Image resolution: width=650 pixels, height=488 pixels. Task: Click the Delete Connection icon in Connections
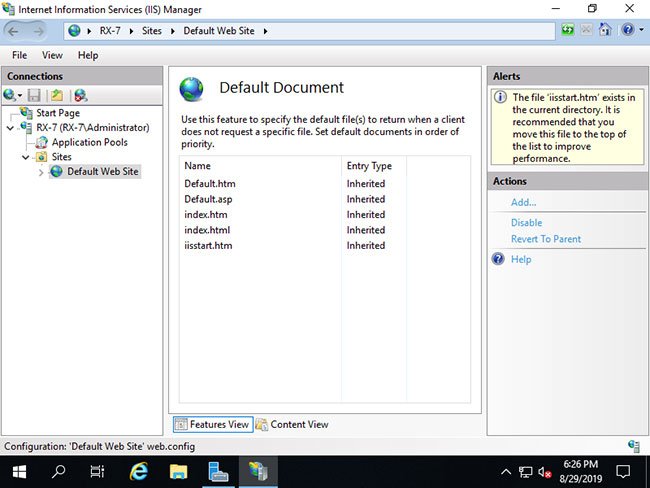click(80, 95)
